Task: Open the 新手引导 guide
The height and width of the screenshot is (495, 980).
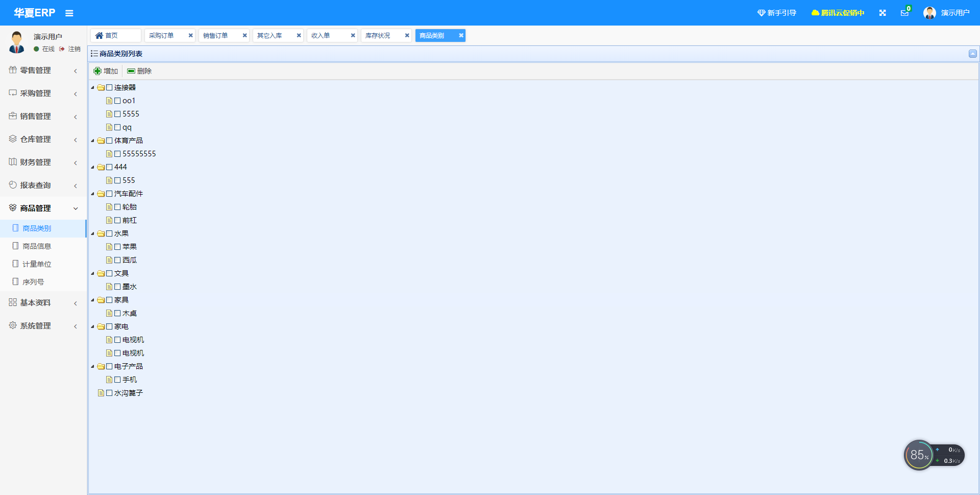Action: 776,13
